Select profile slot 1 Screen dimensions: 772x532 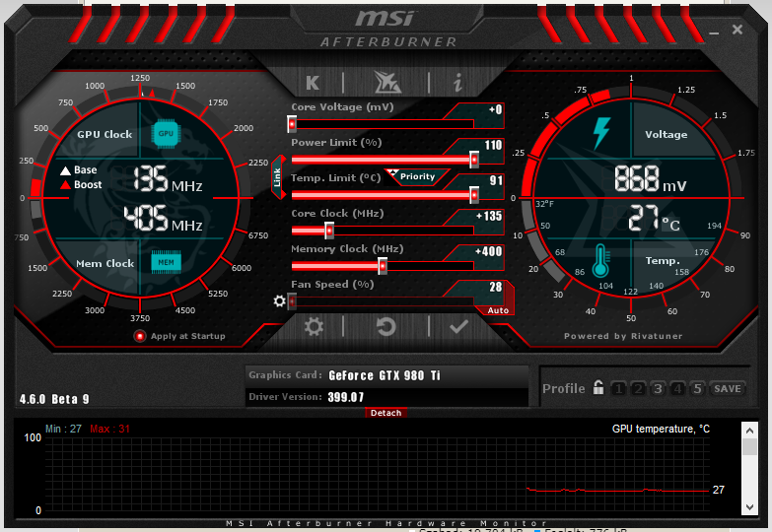click(618, 389)
